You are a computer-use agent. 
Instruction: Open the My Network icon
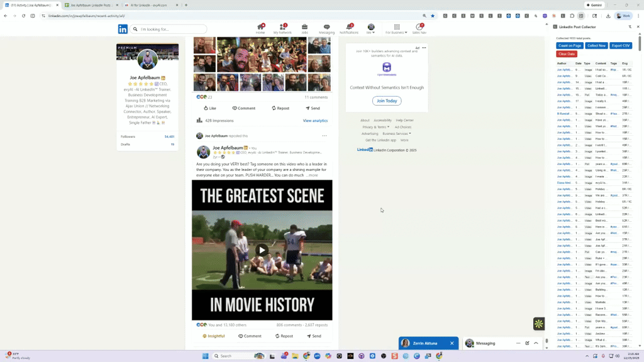(x=282, y=26)
